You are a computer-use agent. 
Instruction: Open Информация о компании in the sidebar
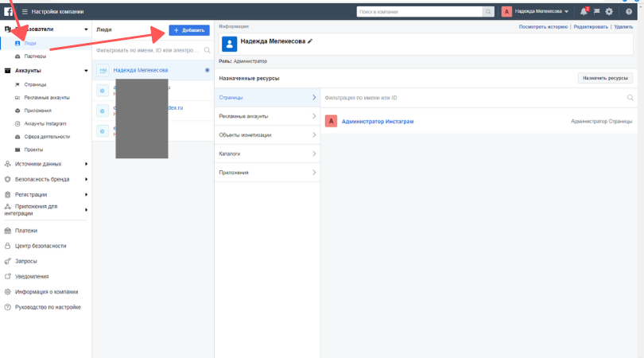(x=45, y=292)
